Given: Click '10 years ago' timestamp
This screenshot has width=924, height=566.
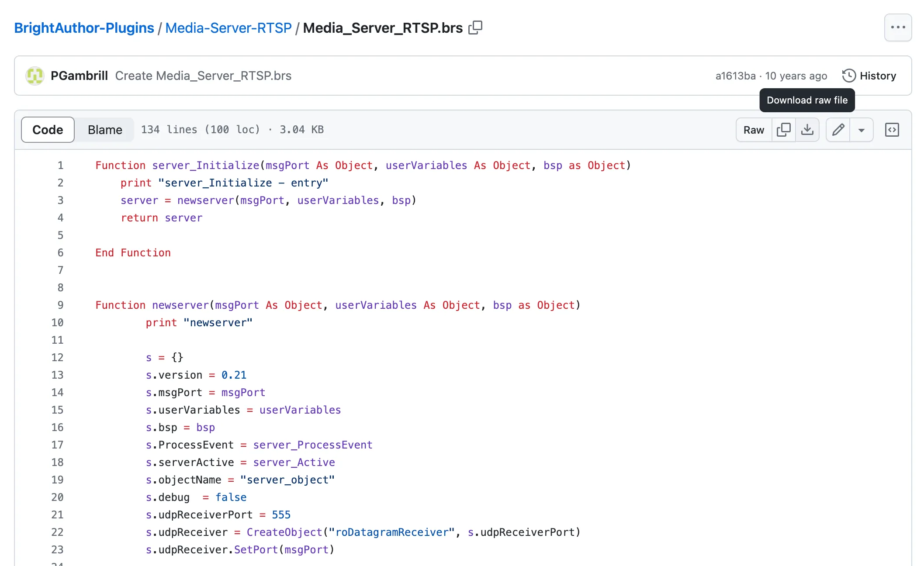Looking at the screenshot, I should click(796, 76).
